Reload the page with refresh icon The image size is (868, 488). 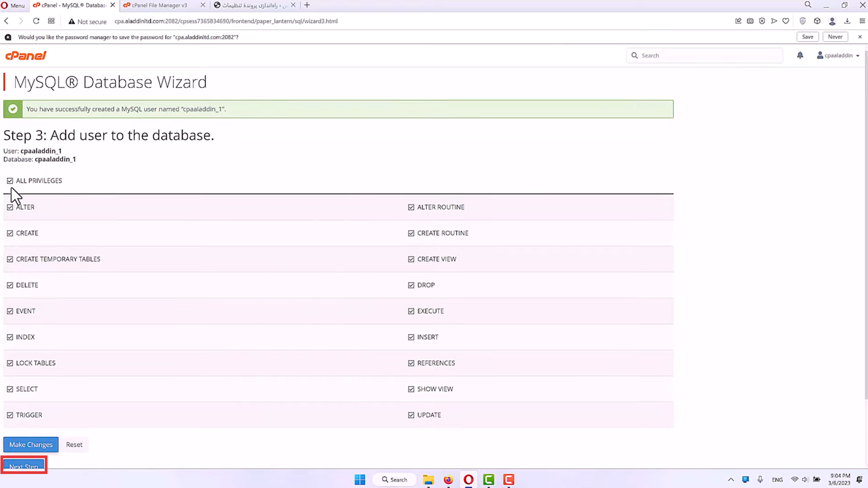pos(36,21)
